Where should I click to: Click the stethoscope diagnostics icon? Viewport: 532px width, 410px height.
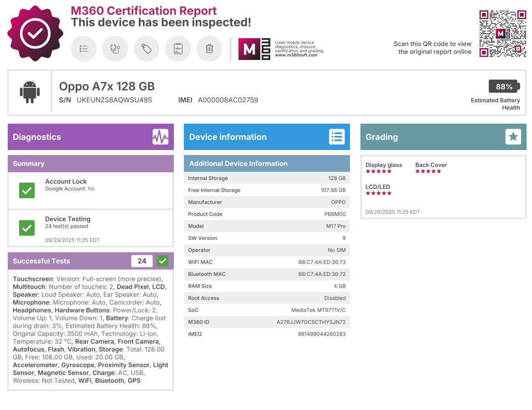point(115,49)
